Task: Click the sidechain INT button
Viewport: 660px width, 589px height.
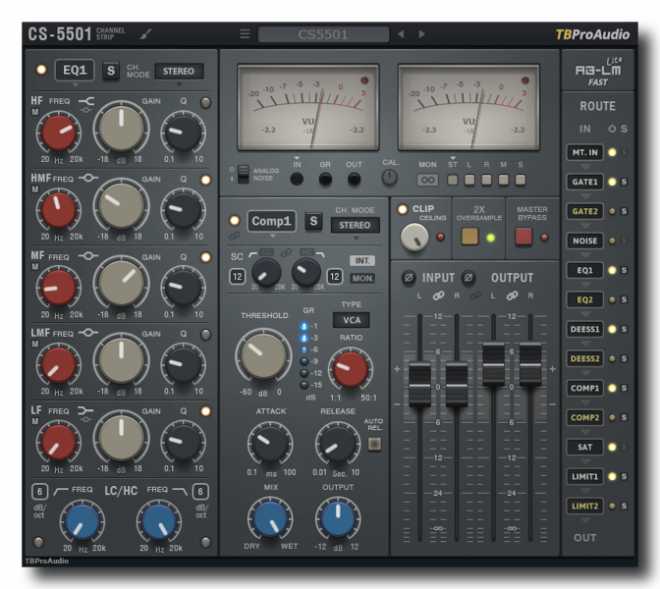Action: tap(362, 261)
